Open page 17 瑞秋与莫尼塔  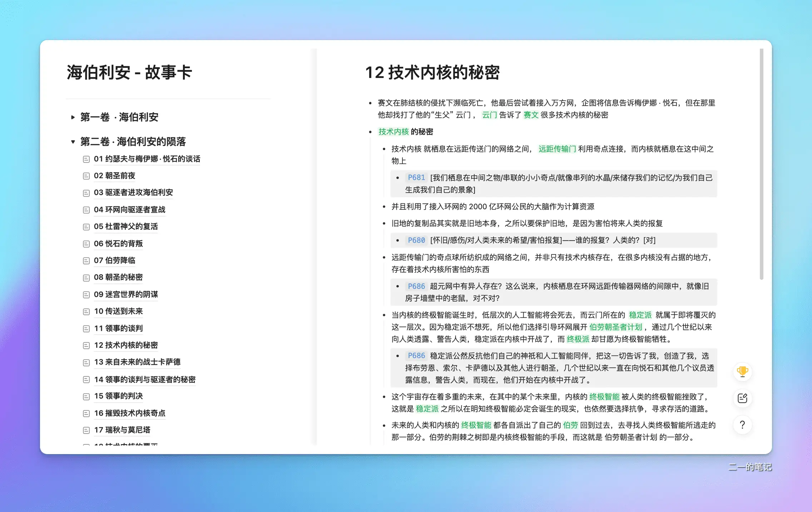pyautogui.click(x=122, y=430)
